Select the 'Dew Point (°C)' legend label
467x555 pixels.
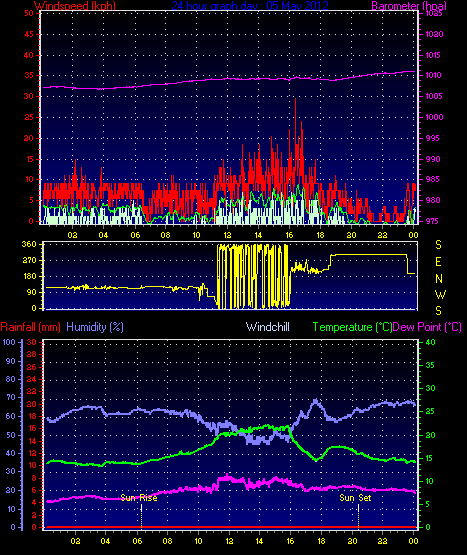427,327
